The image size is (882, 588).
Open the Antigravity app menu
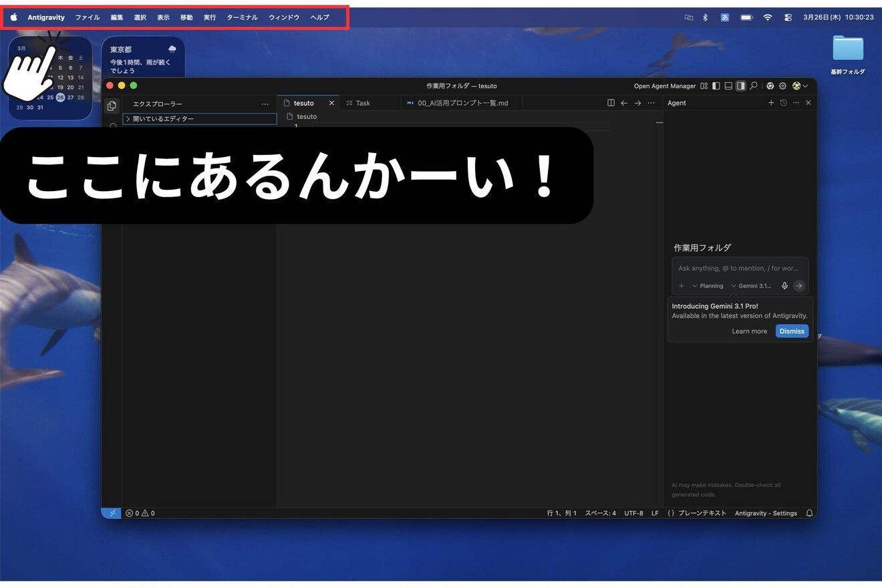pyautogui.click(x=46, y=17)
